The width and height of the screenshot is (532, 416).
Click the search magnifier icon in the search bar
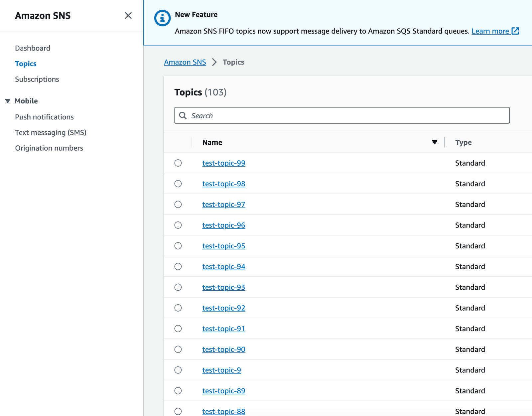point(183,115)
